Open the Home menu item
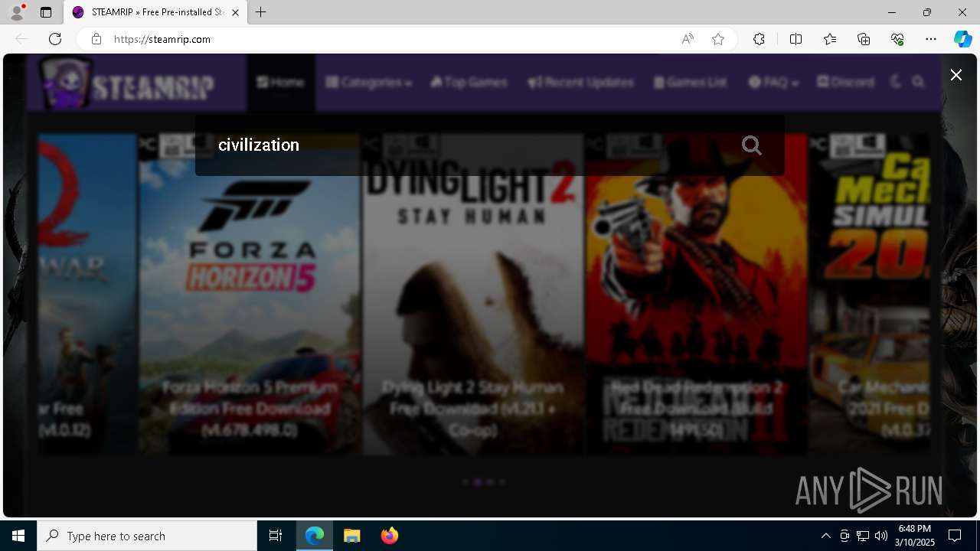This screenshot has width=980, height=551. 281,82
